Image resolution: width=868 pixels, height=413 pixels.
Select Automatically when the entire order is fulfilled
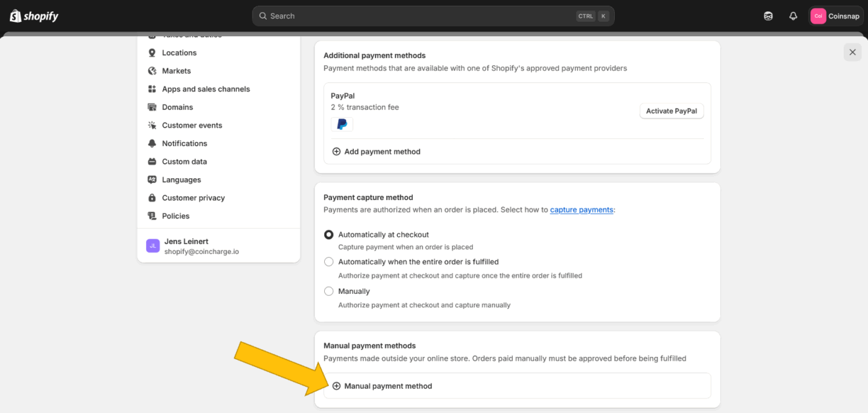coord(329,262)
